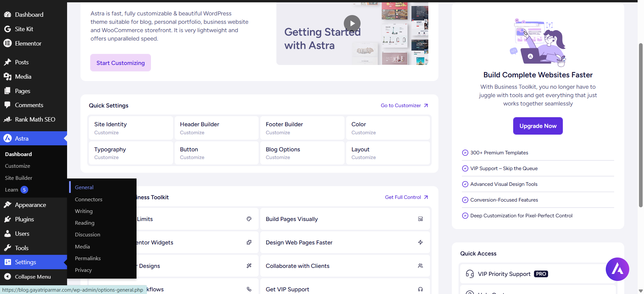The width and height of the screenshot is (644, 294).
Task: Click the Settings sliders icon in sidebar
Action: 8,262
